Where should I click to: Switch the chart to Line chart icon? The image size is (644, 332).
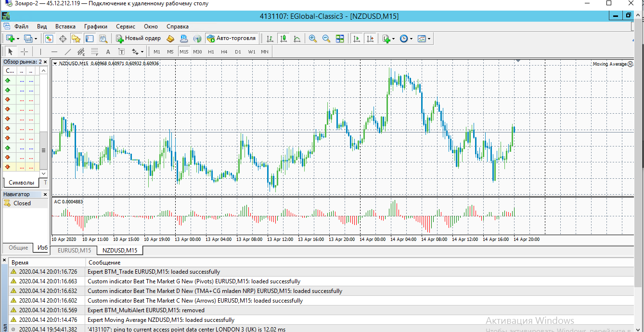[x=297, y=39]
